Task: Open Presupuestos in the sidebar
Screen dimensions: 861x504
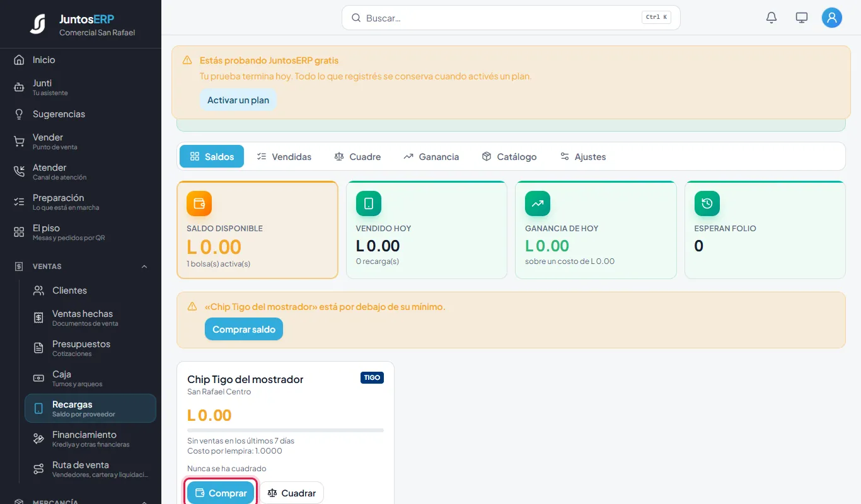Action: click(90, 348)
